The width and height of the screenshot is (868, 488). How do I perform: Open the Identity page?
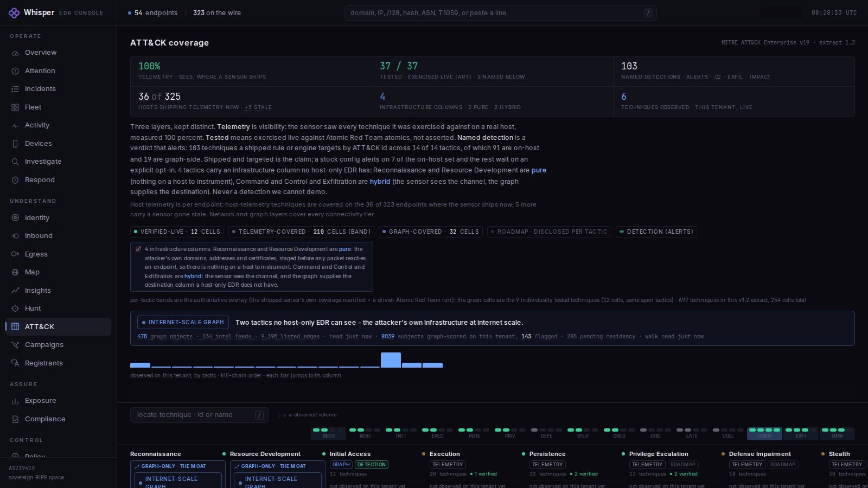pyautogui.click(x=58, y=218)
